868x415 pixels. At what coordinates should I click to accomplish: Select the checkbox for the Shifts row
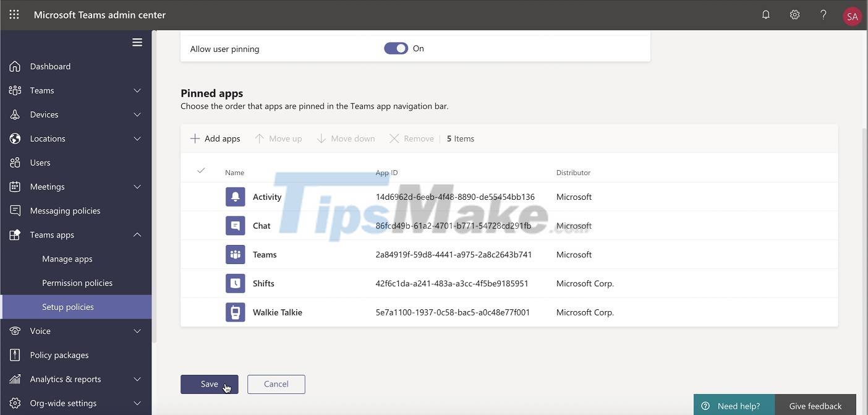(x=201, y=283)
